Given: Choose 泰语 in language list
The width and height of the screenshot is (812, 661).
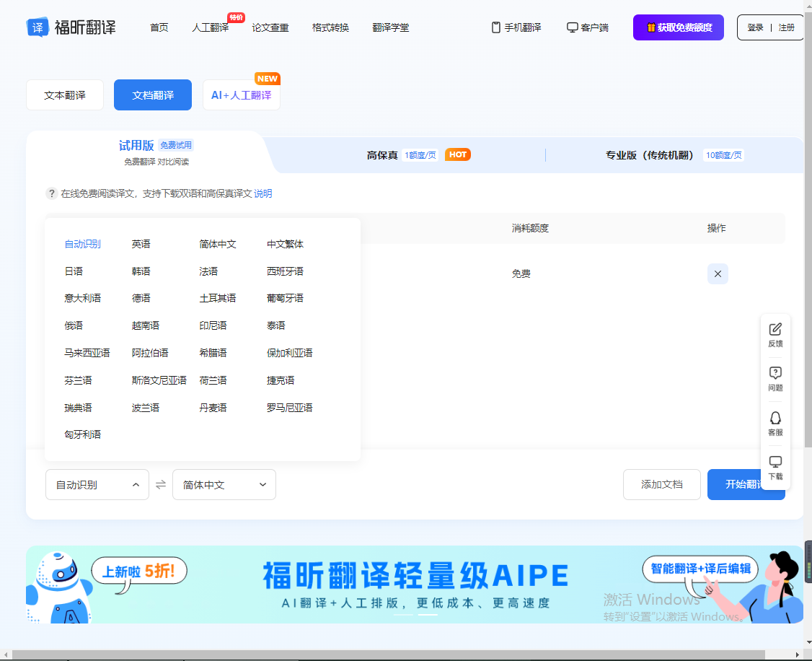Looking at the screenshot, I should point(275,326).
